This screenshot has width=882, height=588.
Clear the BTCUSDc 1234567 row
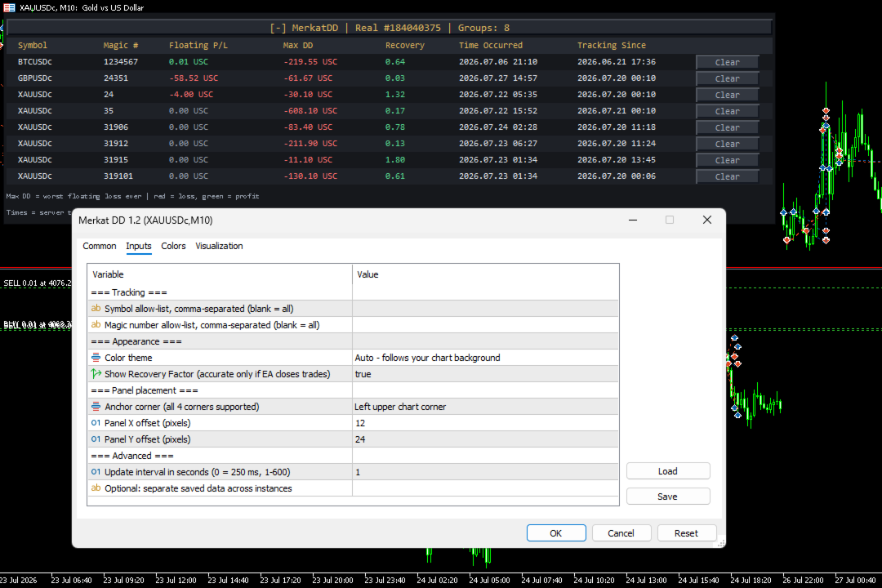728,62
